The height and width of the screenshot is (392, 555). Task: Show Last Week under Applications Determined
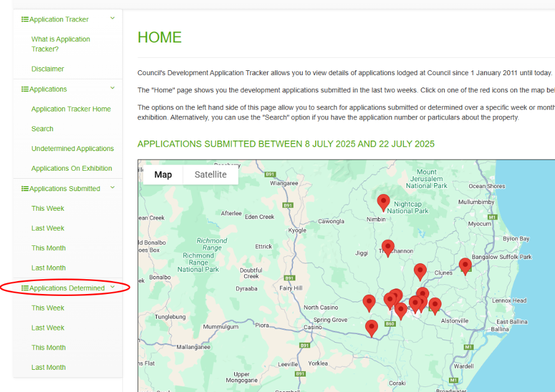tap(47, 328)
